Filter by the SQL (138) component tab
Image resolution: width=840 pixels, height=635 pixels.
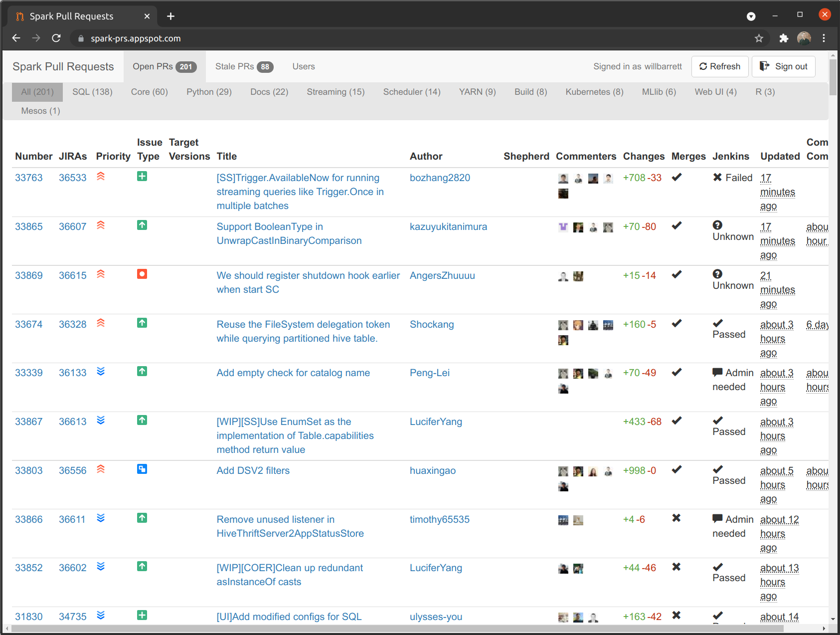[x=92, y=92]
